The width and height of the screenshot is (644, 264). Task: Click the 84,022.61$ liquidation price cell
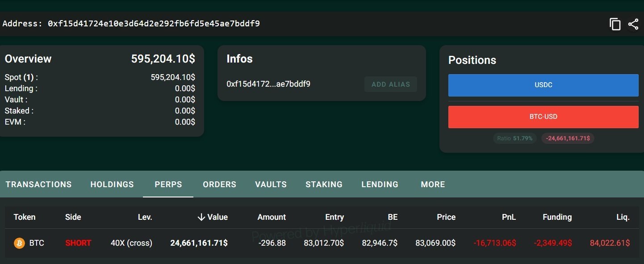[x=610, y=243]
